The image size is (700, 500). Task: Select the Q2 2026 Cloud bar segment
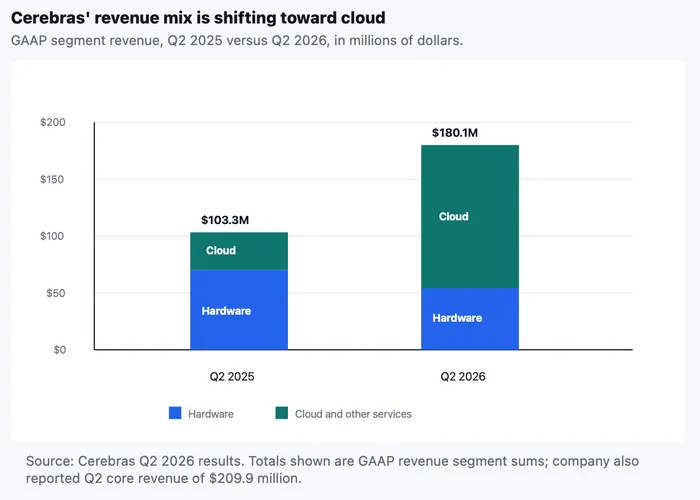pyautogui.click(x=470, y=217)
